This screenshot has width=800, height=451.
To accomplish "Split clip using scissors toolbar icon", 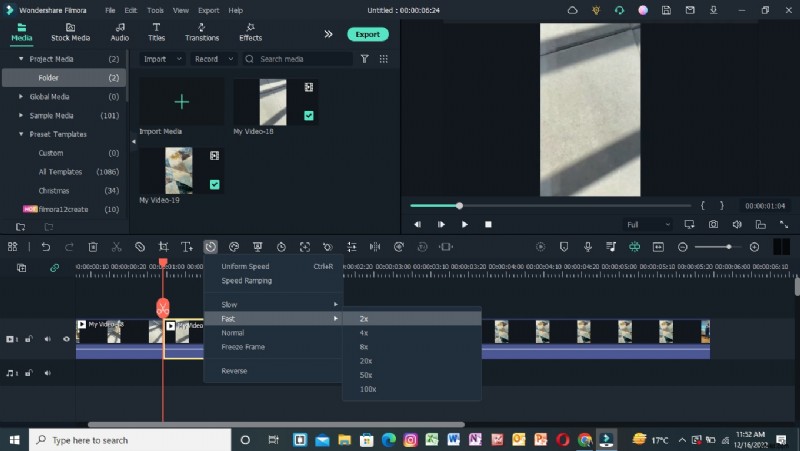I will (x=116, y=247).
